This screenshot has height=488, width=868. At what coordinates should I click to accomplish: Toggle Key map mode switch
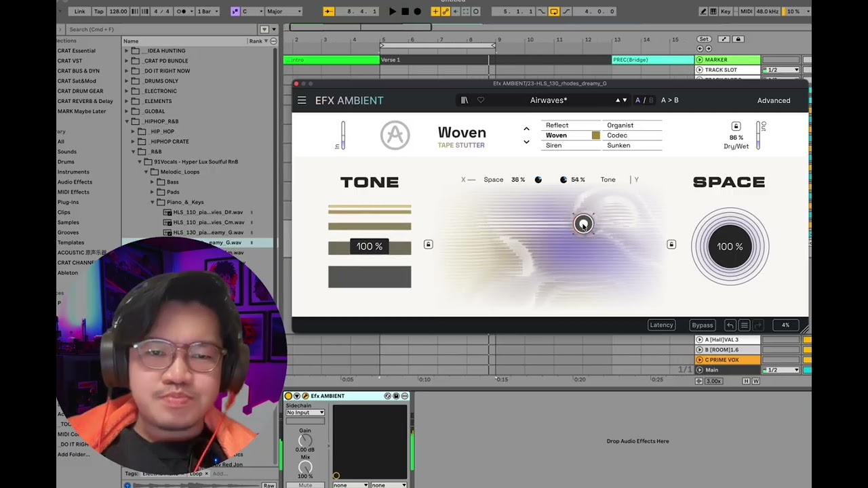(x=726, y=12)
